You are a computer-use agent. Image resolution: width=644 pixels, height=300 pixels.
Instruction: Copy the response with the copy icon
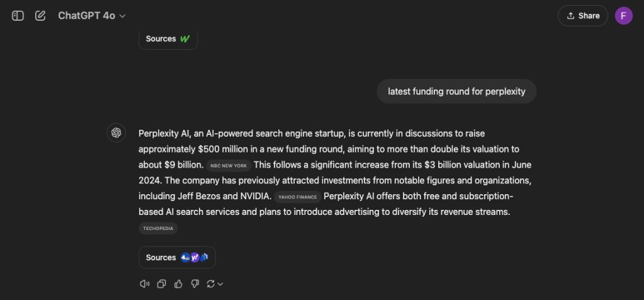(x=161, y=284)
